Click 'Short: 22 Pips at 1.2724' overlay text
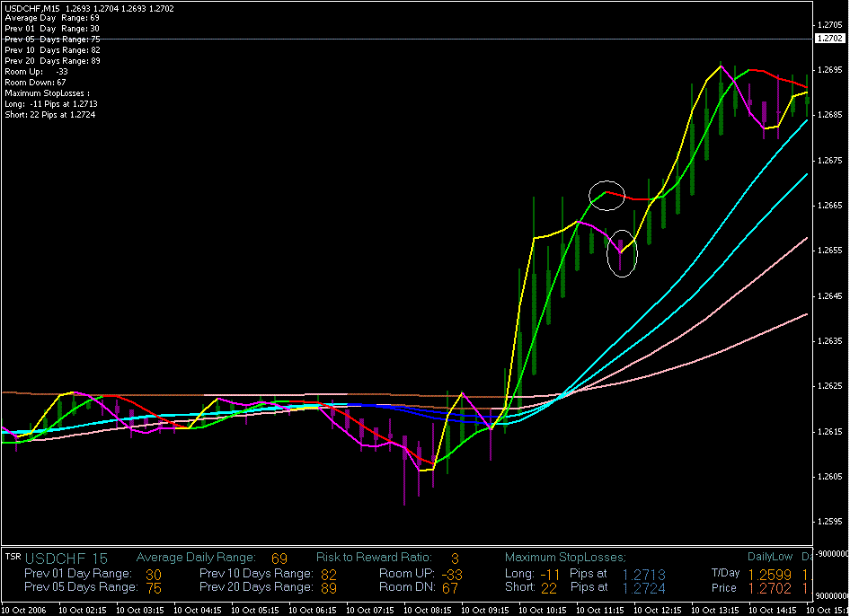 pos(49,115)
